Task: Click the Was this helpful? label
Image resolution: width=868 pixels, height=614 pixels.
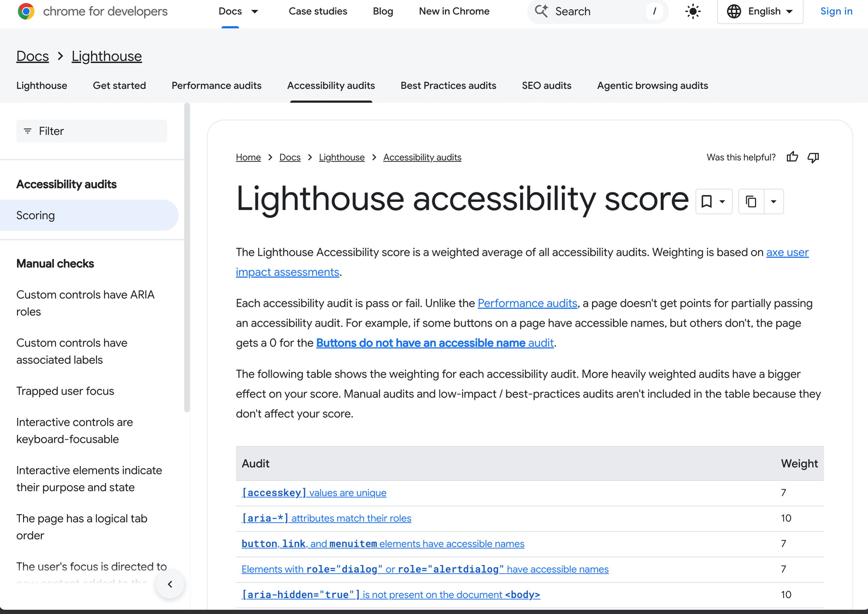Action: click(741, 157)
